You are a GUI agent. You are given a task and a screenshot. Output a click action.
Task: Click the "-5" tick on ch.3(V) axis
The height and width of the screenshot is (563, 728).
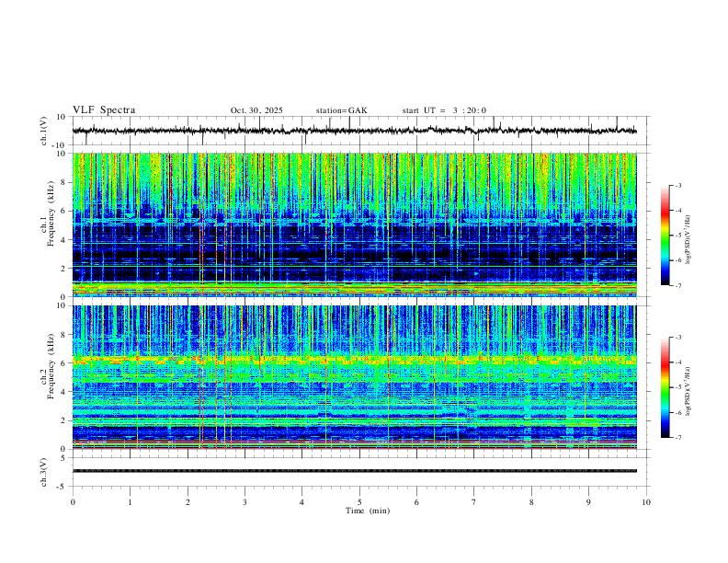click(63, 487)
